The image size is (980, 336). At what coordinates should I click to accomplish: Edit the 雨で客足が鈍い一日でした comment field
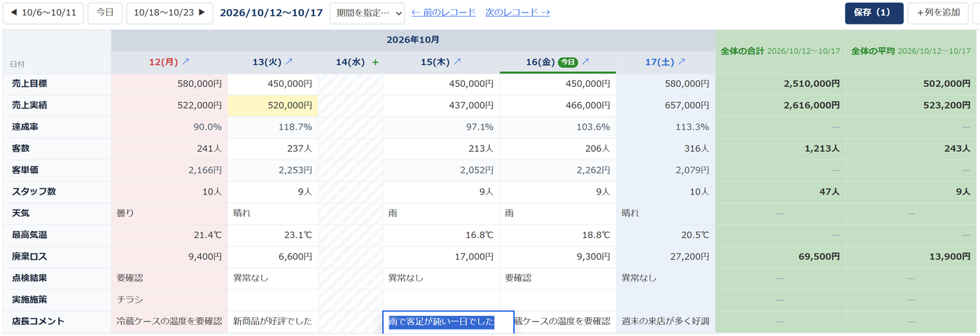(448, 322)
